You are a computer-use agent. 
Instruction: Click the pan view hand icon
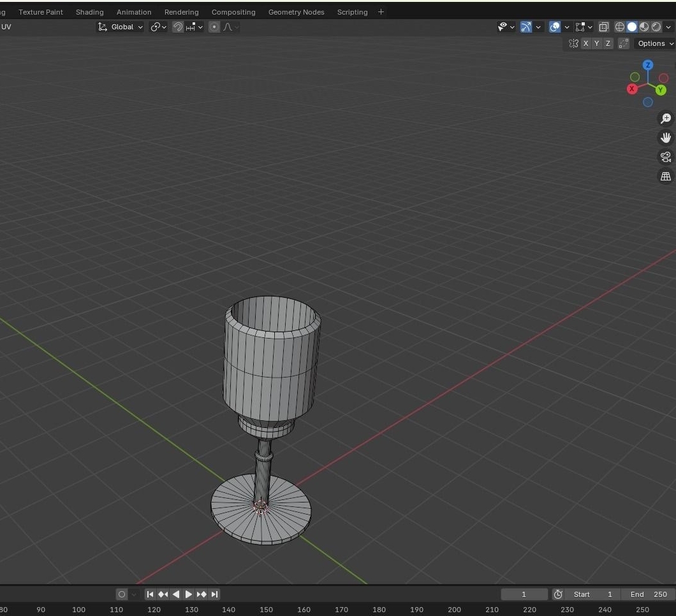click(x=666, y=138)
